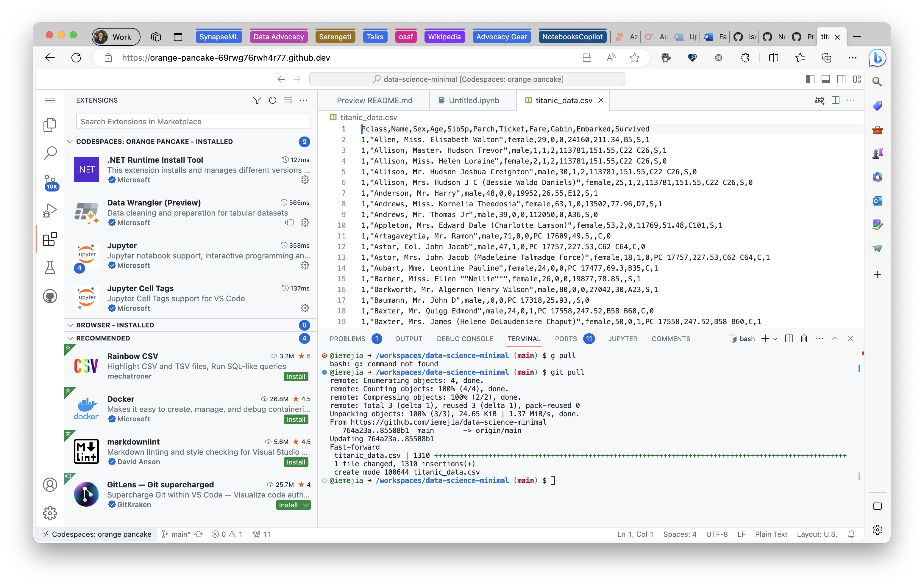The width and height of the screenshot is (924, 587).
Task: Click the Search Extensions in Marketplace field
Action: pyautogui.click(x=193, y=122)
